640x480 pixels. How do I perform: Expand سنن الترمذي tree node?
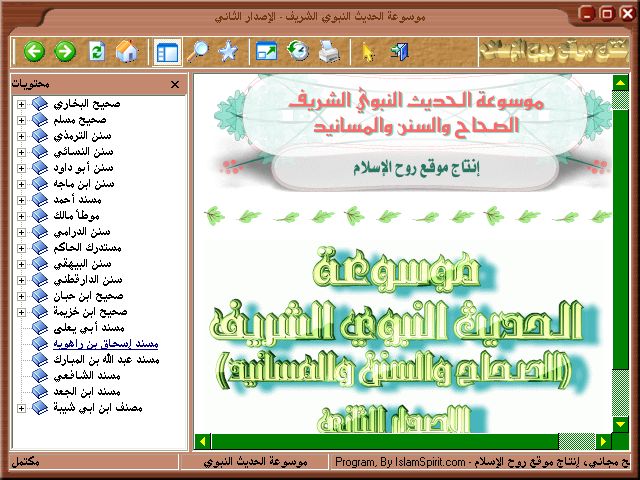(21, 136)
